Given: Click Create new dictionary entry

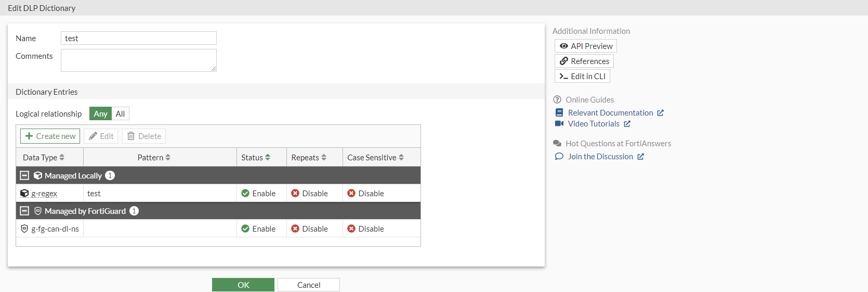Looking at the screenshot, I should coord(50,136).
